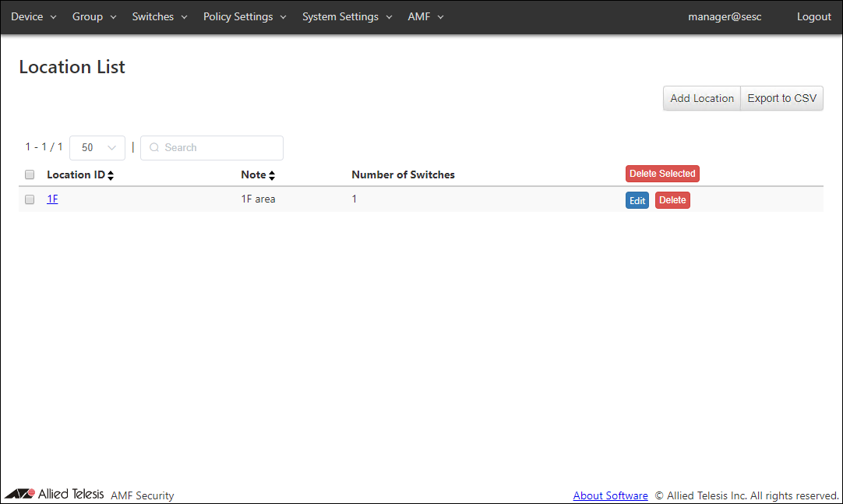This screenshot has height=504, width=843.
Task: Delete the 1F location row
Action: click(x=672, y=200)
